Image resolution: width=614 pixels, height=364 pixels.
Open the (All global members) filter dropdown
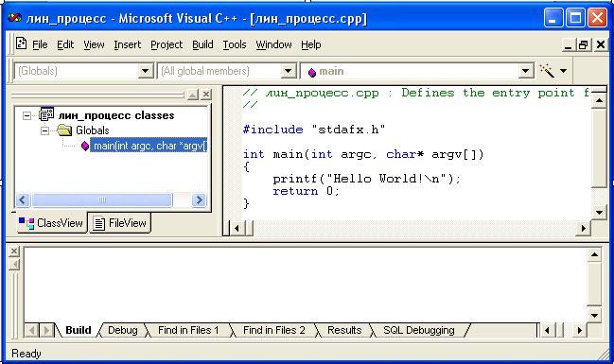click(x=289, y=71)
